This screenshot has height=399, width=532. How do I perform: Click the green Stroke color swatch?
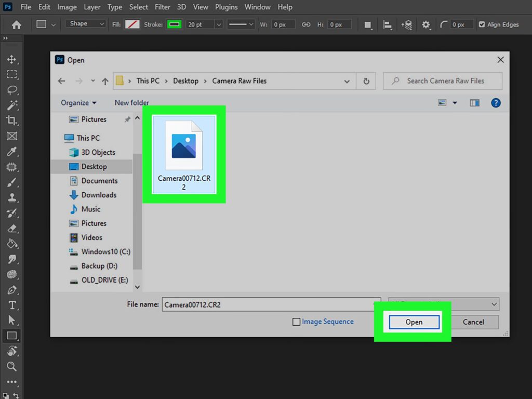tap(174, 24)
